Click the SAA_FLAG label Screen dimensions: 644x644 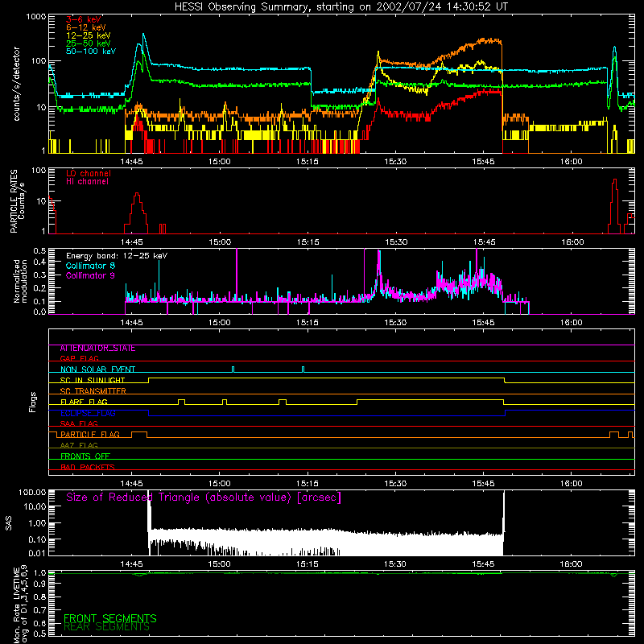(79, 423)
